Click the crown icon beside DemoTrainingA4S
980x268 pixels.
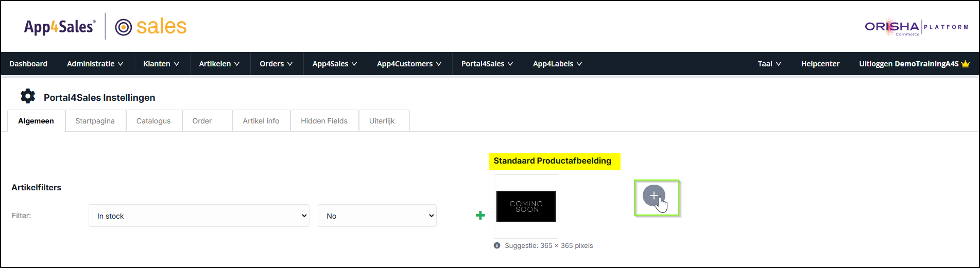pos(965,64)
